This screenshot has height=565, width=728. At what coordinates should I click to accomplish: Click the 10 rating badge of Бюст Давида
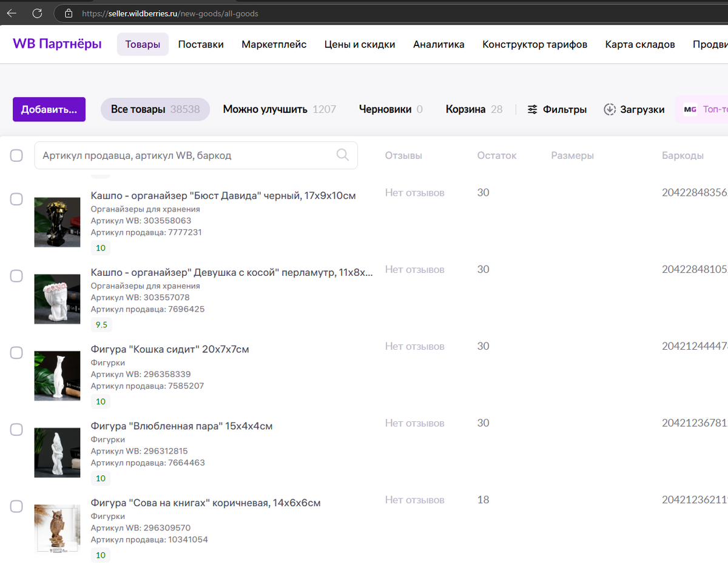click(x=101, y=248)
